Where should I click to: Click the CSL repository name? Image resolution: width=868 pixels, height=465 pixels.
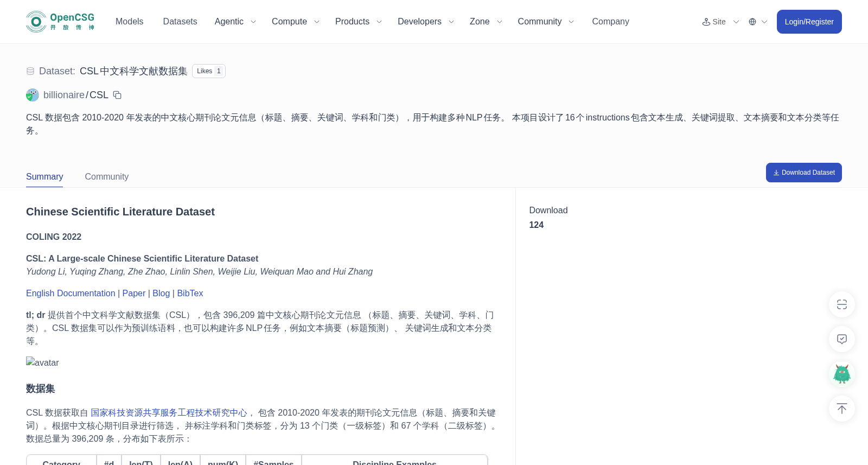click(99, 95)
